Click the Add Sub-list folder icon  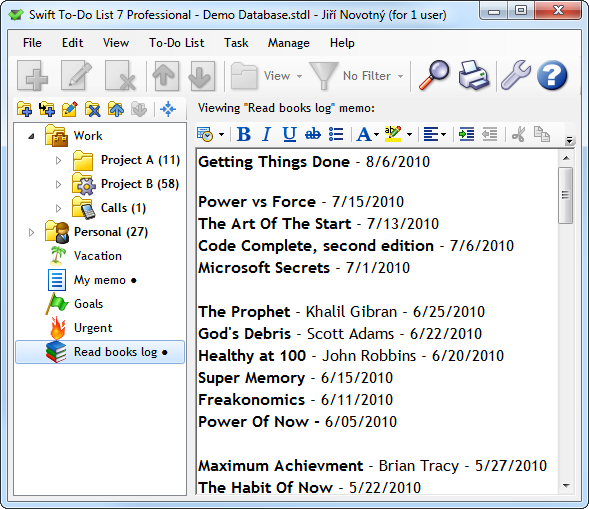(x=47, y=109)
